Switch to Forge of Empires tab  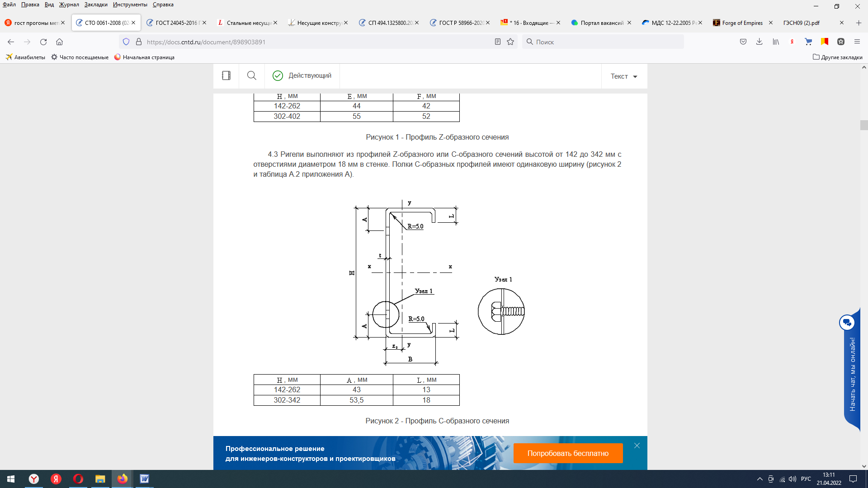click(742, 23)
